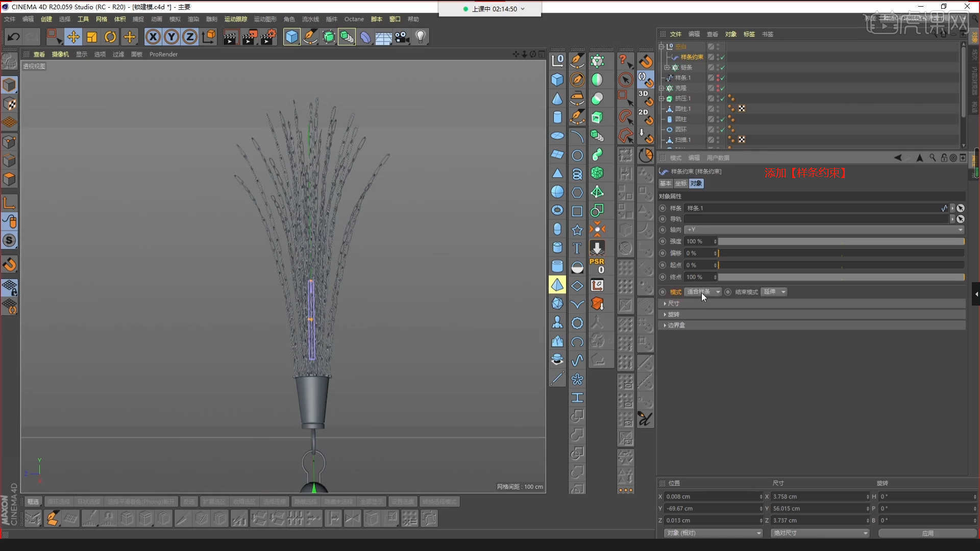The width and height of the screenshot is (980, 551).
Task: Open the 对象 (相对) coordinate dropdown
Action: coord(713,533)
